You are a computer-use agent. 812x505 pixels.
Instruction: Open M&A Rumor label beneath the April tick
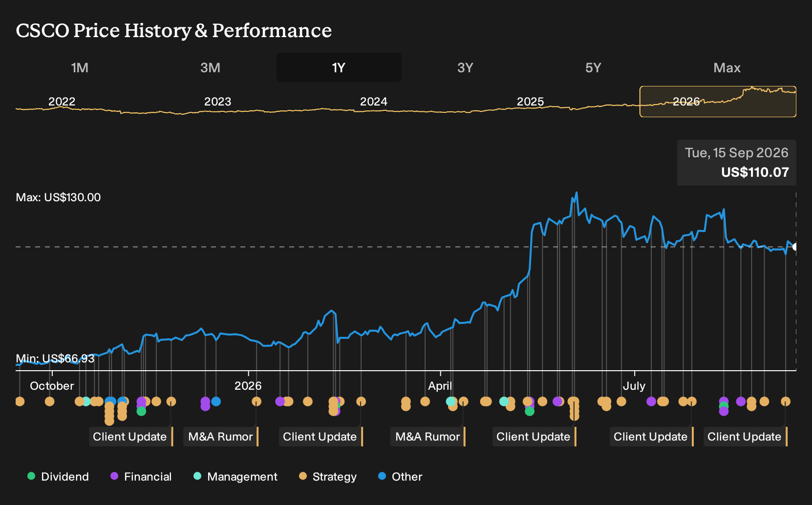click(428, 437)
